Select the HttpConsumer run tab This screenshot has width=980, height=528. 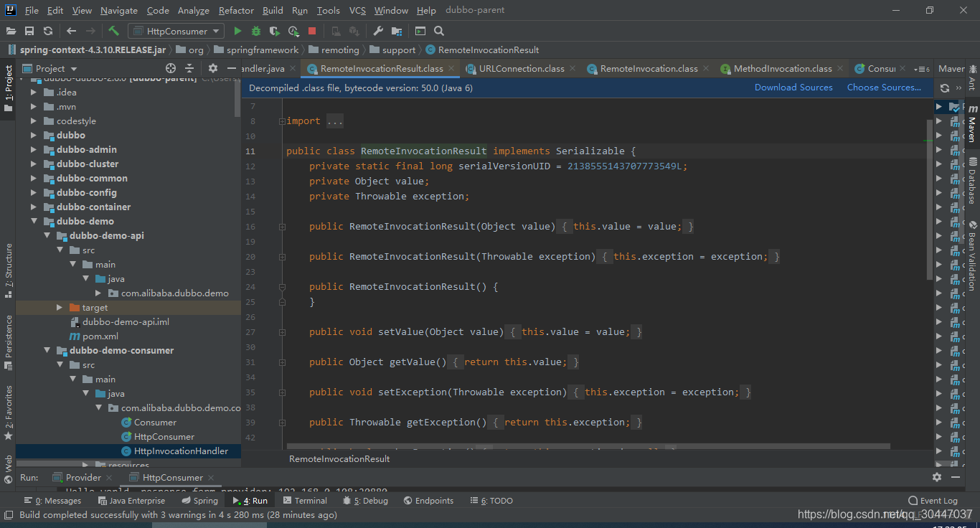[x=172, y=478]
